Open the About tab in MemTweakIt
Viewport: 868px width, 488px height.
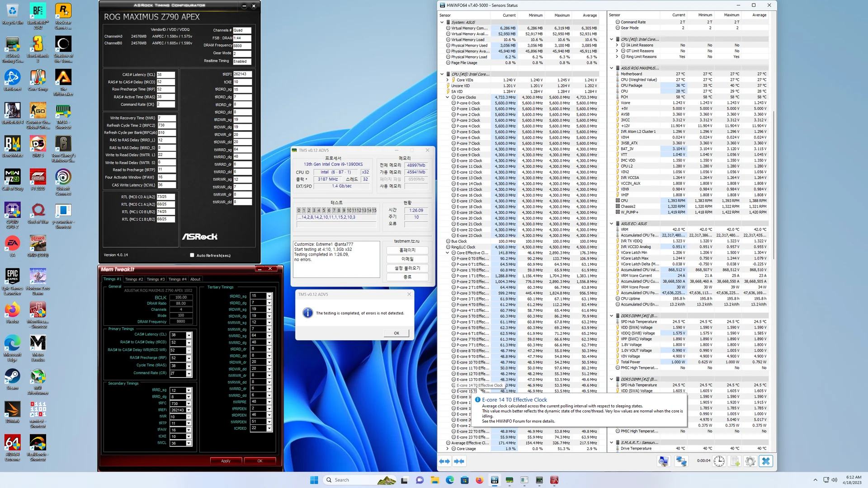point(195,279)
